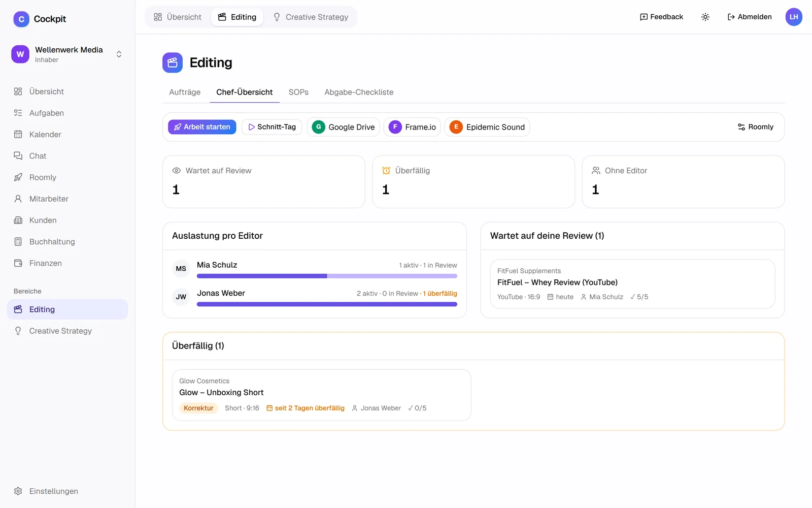Screen dimensions: 812x508
Task: Open Chat from the sidebar
Action: 67,156
